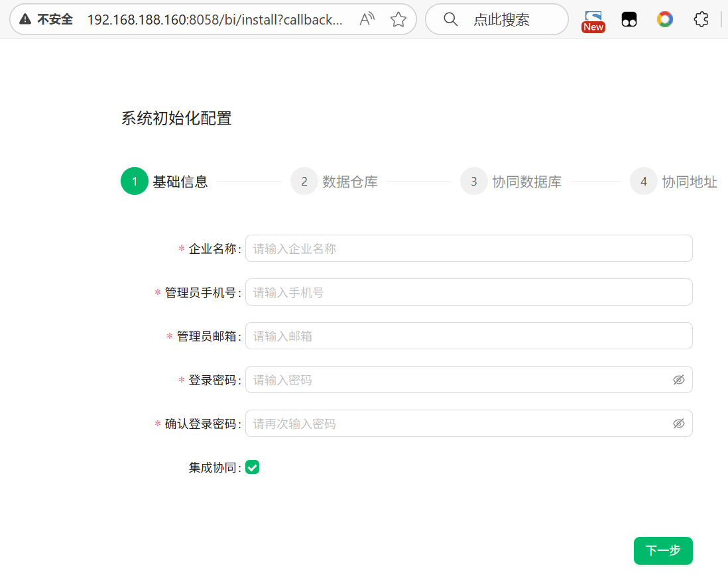Click the 管理员手机号 input field
This screenshot has height=578, width=728.
pos(468,292)
